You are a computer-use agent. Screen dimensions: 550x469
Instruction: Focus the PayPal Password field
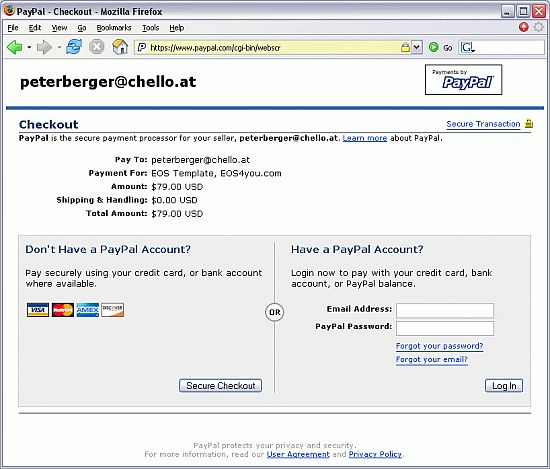tap(445, 328)
